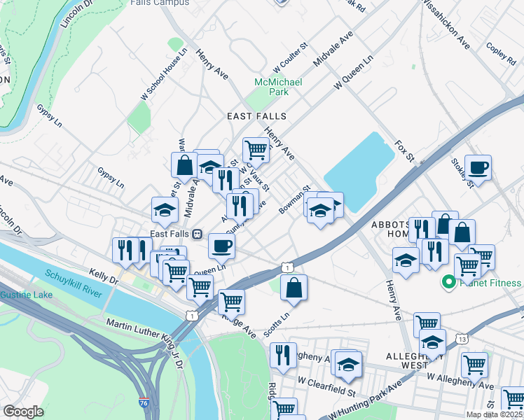524x420 pixels.
Task: Open the Google logo link
Action: coord(24,412)
